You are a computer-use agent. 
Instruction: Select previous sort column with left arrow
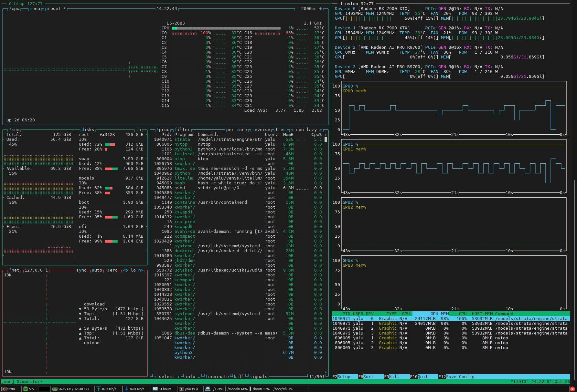pyautogui.click(x=292, y=129)
